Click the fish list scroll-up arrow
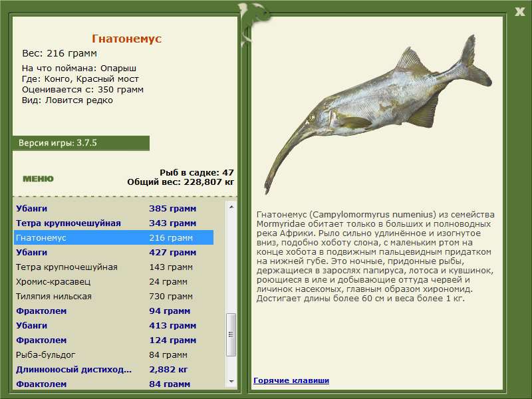532x399 pixels. point(231,207)
